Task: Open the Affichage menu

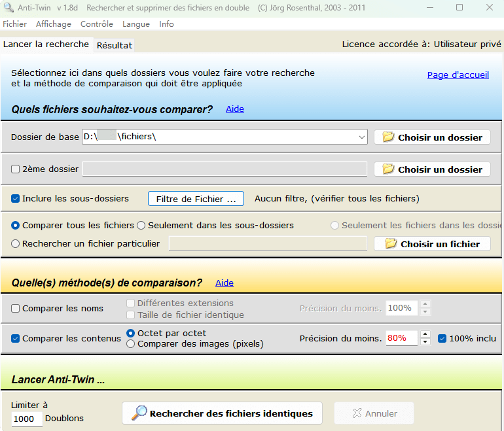Action: click(54, 24)
